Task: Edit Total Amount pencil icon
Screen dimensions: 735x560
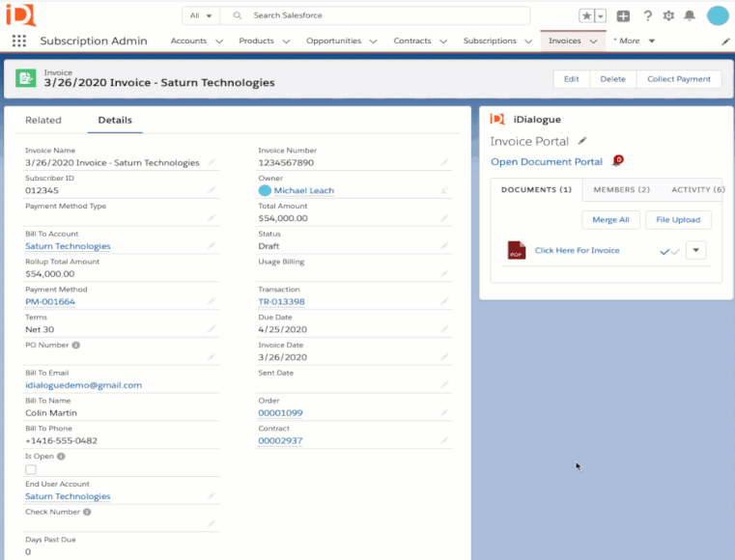Action: (x=444, y=217)
